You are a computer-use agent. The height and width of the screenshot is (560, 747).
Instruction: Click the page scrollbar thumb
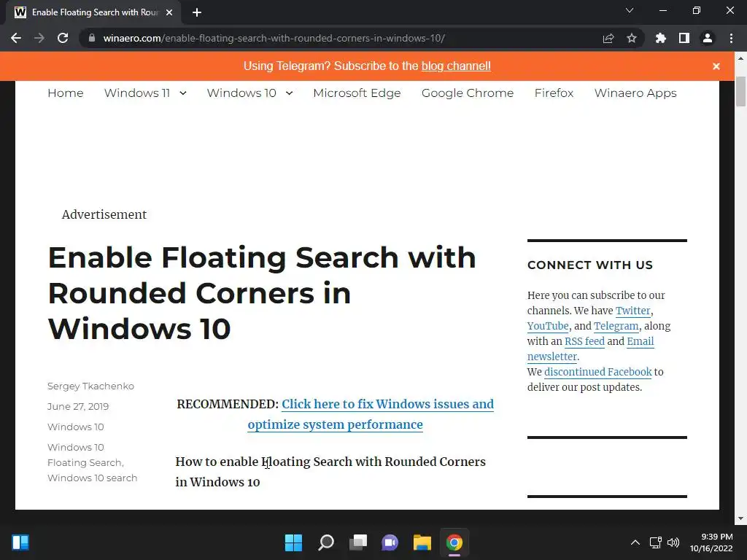(740, 91)
